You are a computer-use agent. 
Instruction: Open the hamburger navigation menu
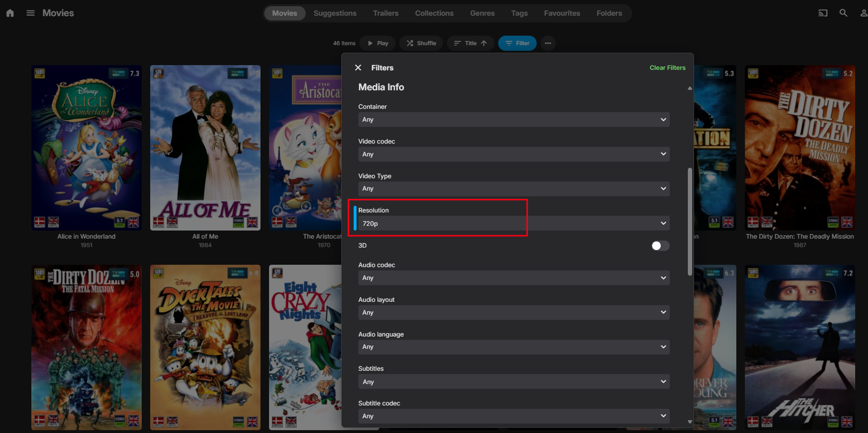tap(30, 13)
